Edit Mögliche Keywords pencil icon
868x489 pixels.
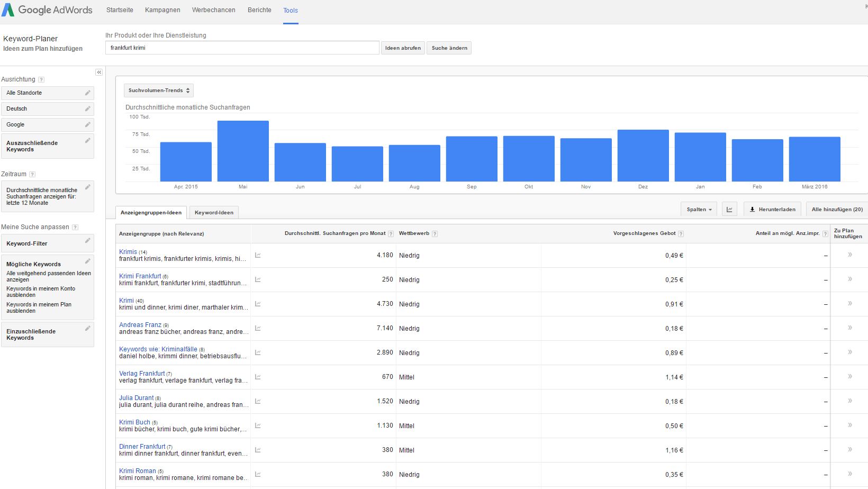pyautogui.click(x=88, y=261)
